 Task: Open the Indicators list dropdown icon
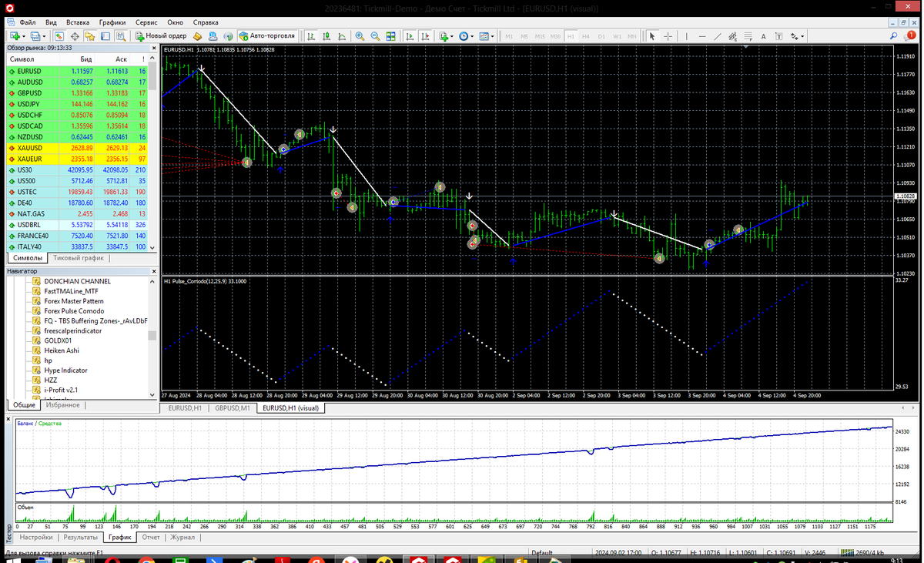(x=446, y=36)
